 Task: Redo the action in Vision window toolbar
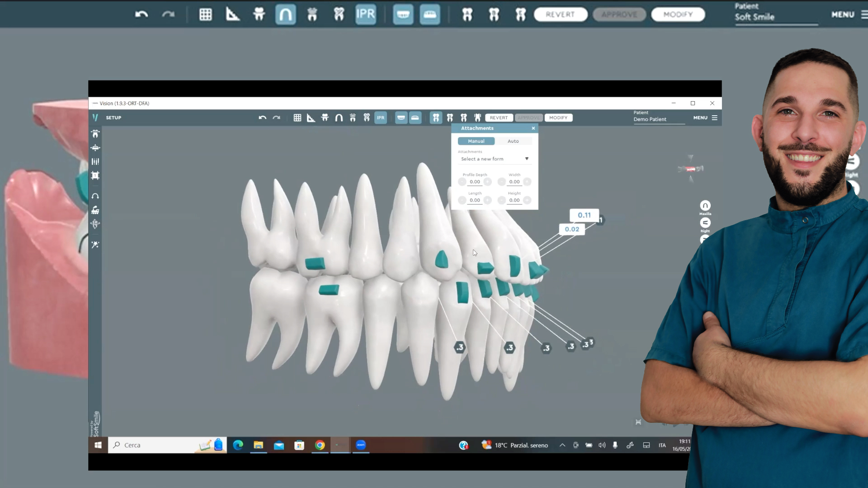pos(276,117)
